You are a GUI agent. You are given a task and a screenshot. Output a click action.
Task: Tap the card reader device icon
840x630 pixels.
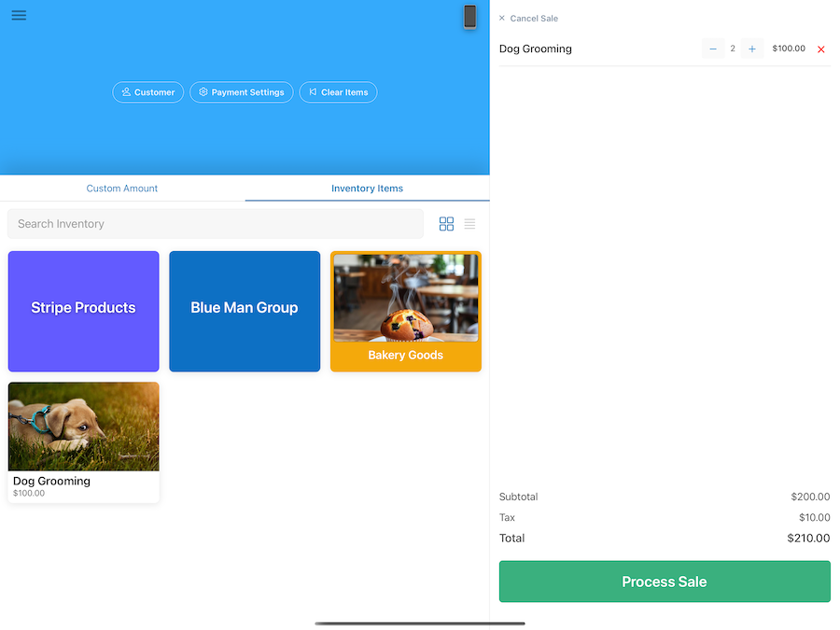469,17
